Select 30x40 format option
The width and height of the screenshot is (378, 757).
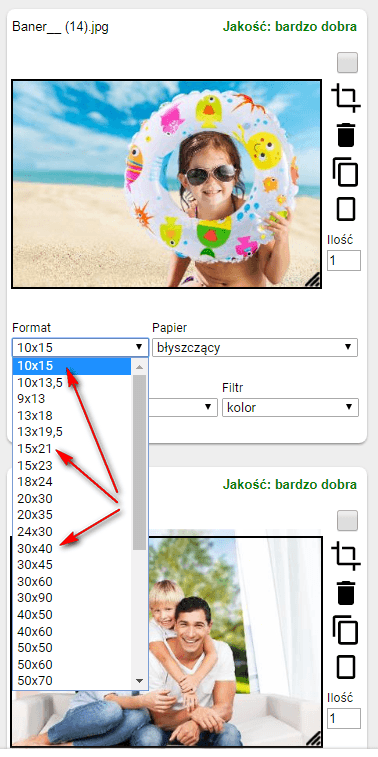72,548
